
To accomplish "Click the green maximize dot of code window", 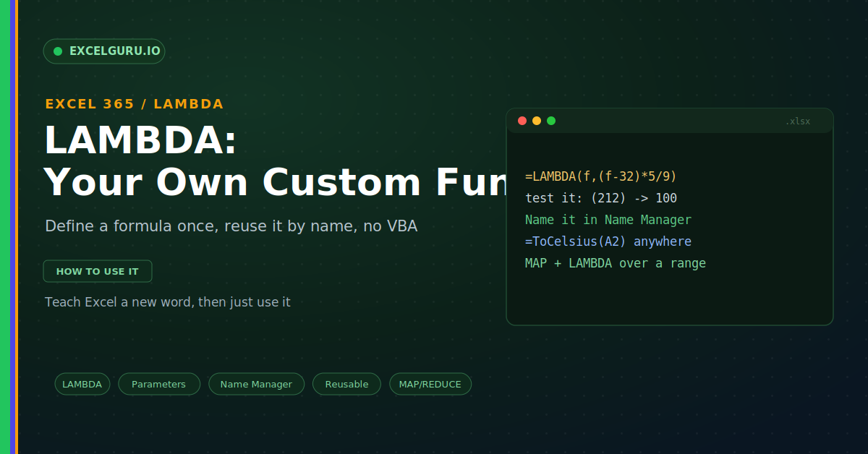I will click(x=551, y=121).
